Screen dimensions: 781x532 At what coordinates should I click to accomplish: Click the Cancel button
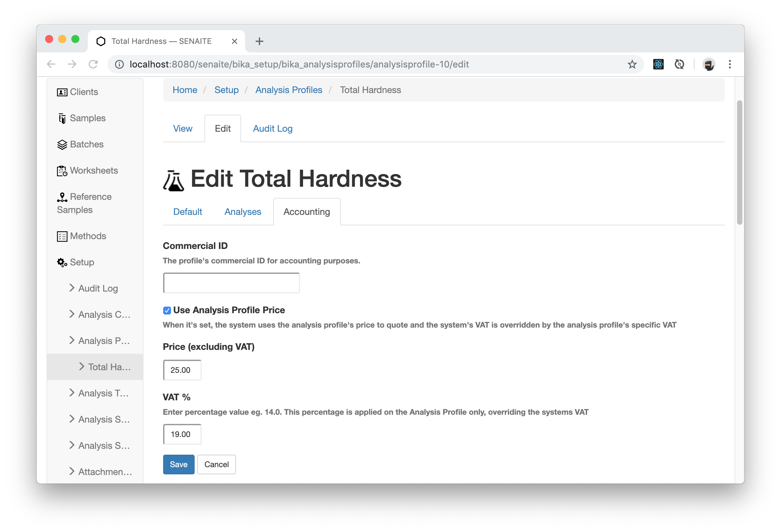point(216,464)
